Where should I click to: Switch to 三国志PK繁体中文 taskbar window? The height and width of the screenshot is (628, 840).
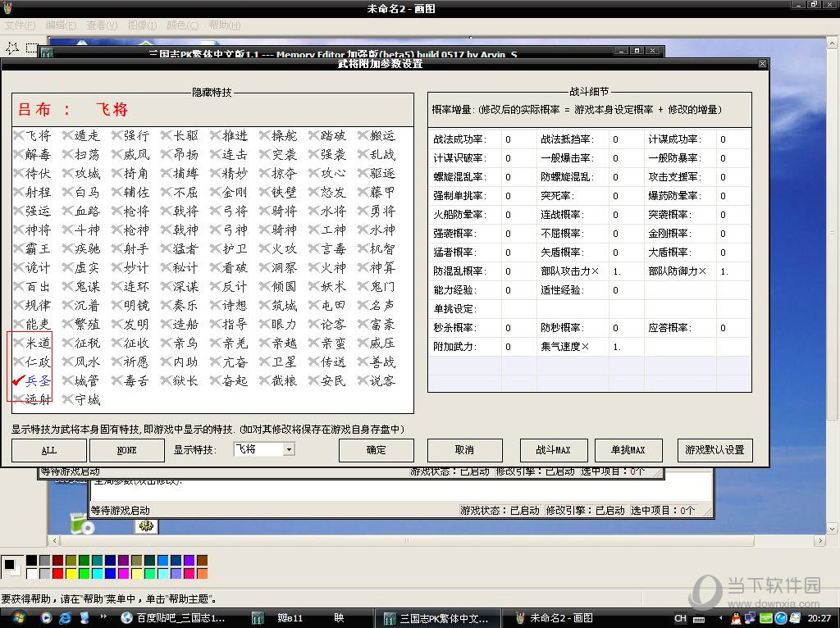click(x=436, y=618)
